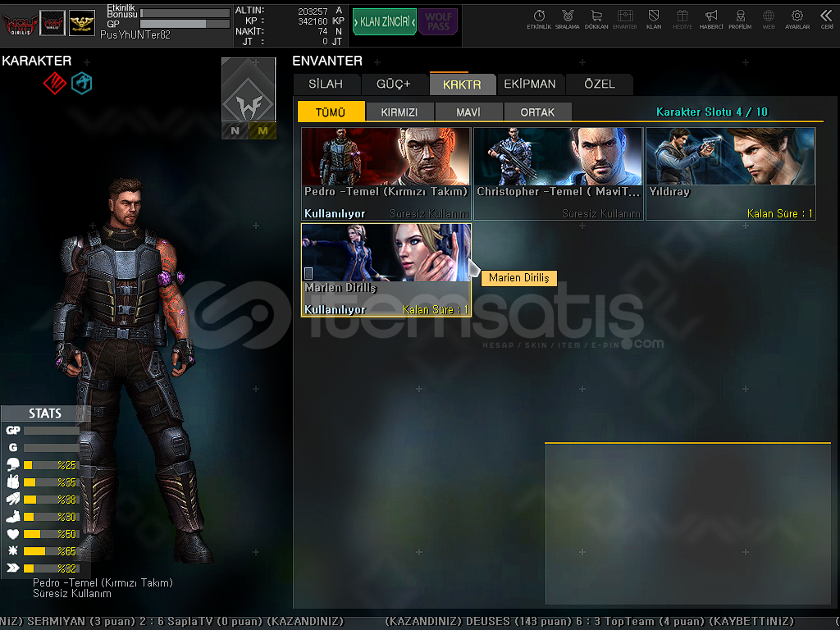Switch to the GÜÇ+ tab
The width and height of the screenshot is (840, 630).
[x=394, y=84]
